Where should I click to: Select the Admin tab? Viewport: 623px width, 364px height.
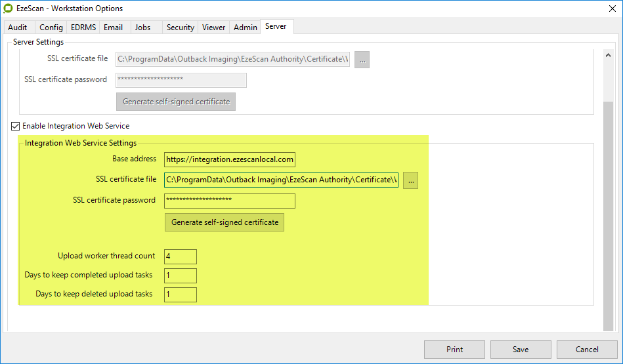point(245,28)
